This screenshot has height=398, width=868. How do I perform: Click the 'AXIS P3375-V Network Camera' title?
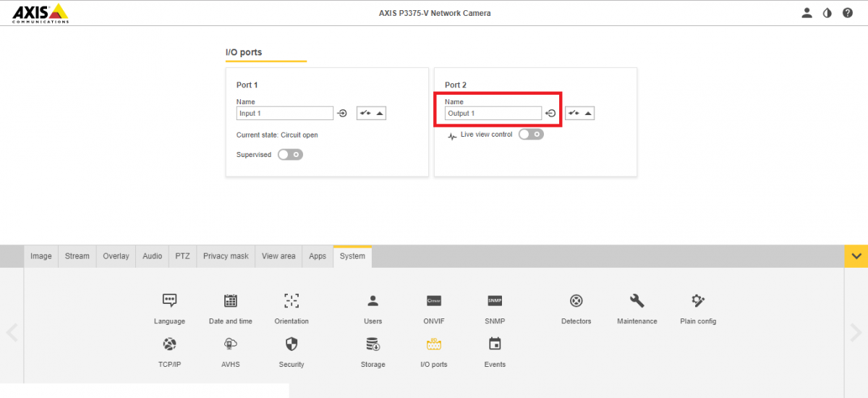pos(435,13)
